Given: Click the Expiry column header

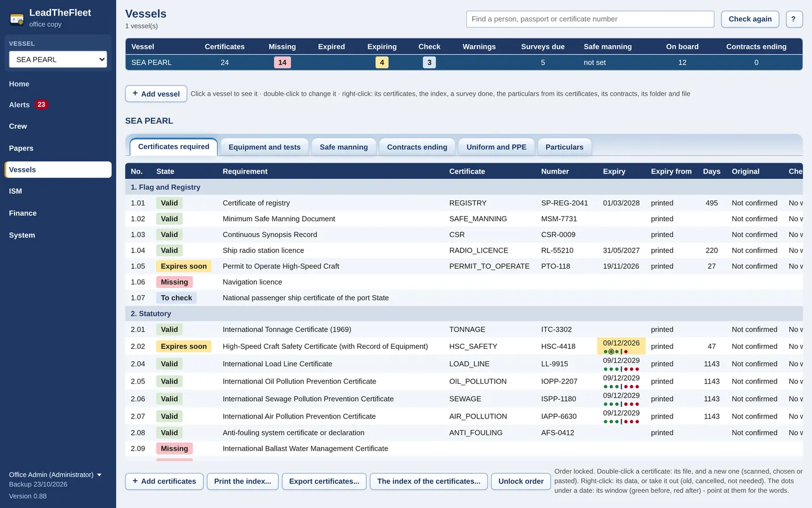Looking at the screenshot, I should coord(614,171).
